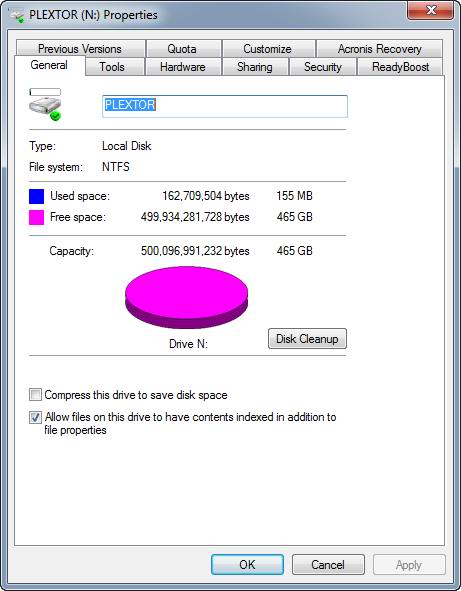Click the blue Used space color swatch
461x591 pixels.
[37, 196]
